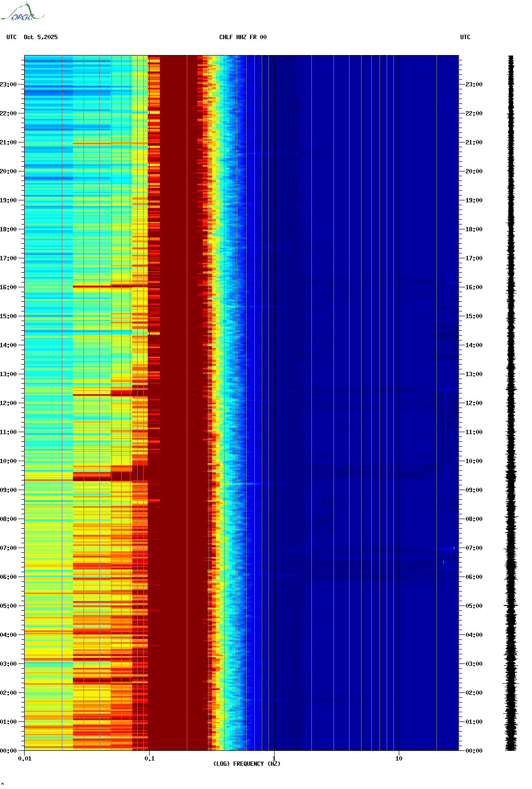The width and height of the screenshot is (532, 789).
Task: Click the 1 Hz frequency axis label
Action: pos(274,759)
